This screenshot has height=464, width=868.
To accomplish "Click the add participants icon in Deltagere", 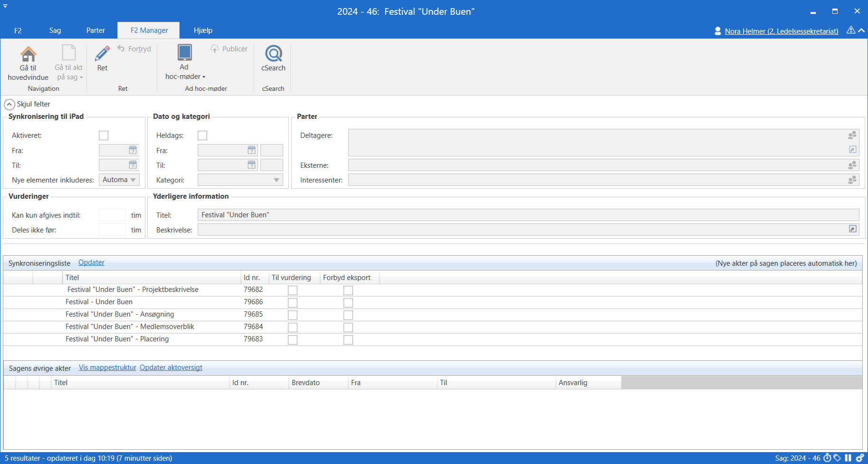I will [852, 135].
